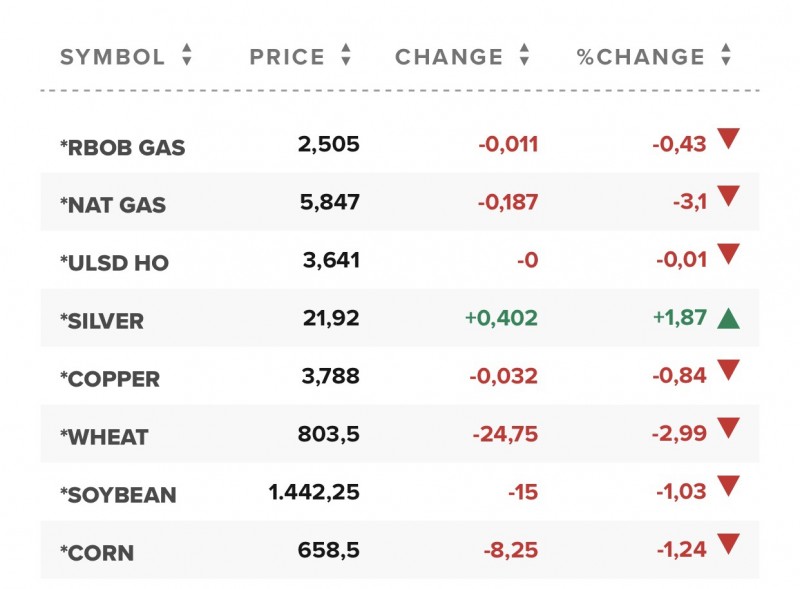Screen dimensions: 800x589
Task: Click the *COPPER symbol link
Action: click(x=110, y=379)
